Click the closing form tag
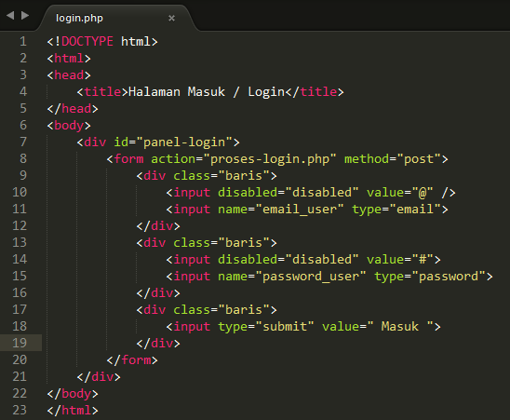The image size is (510, 420). tap(132, 360)
